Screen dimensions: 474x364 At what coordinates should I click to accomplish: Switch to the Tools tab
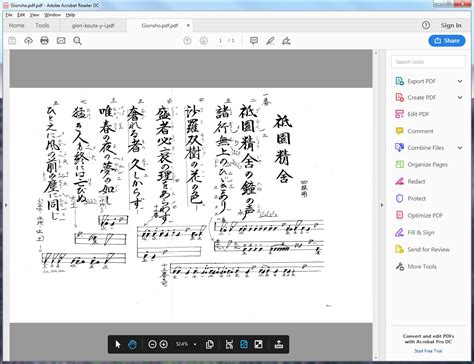42,25
